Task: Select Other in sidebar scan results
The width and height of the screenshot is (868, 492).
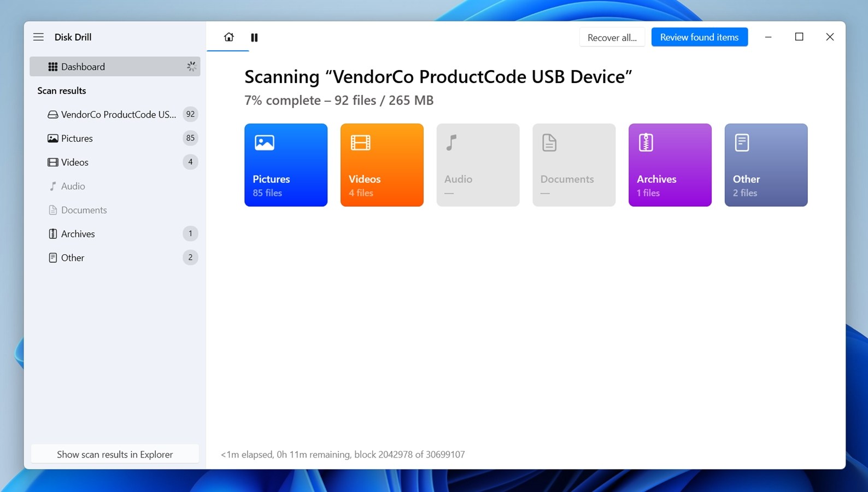Action: [x=73, y=258]
